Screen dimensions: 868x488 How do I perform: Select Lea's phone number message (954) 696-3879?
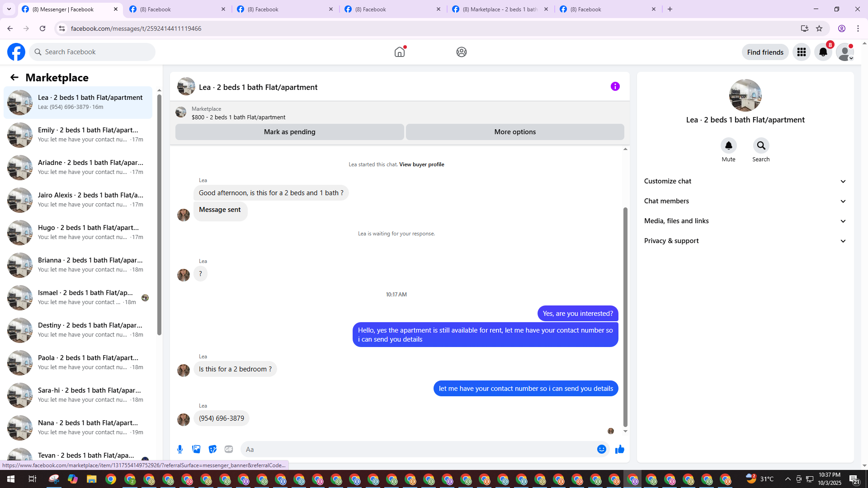click(x=222, y=418)
